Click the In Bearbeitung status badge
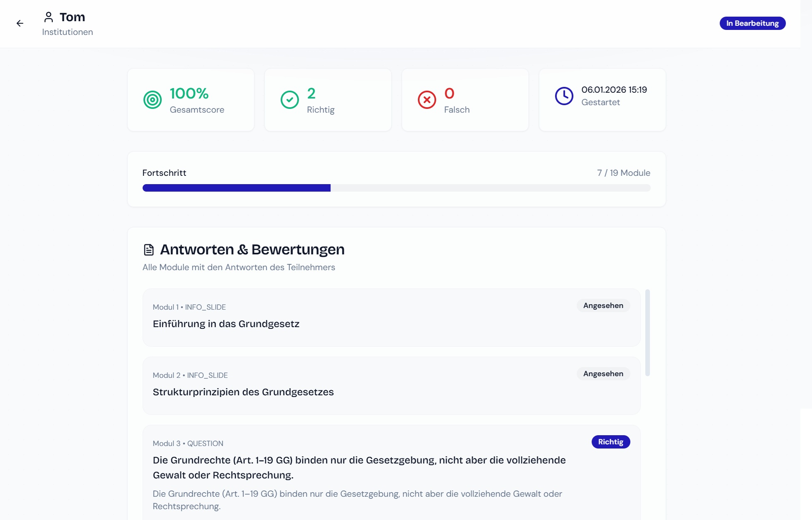This screenshot has height=520, width=812. click(752, 23)
